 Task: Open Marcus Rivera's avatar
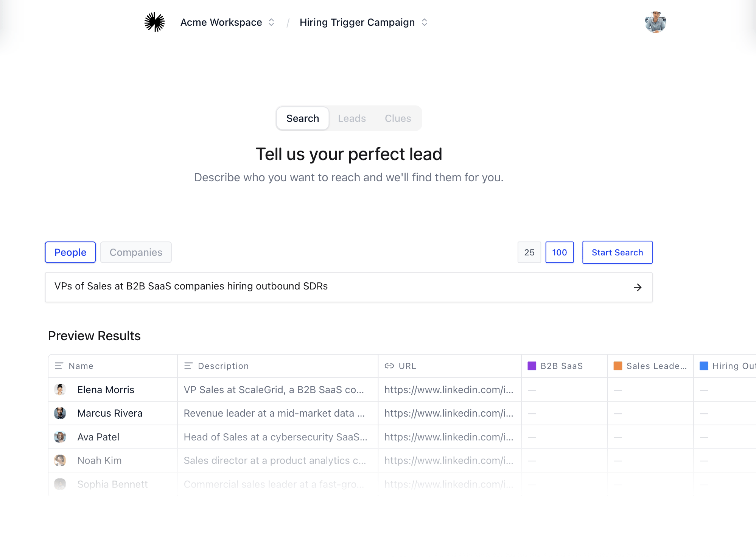click(x=60, y=413)
